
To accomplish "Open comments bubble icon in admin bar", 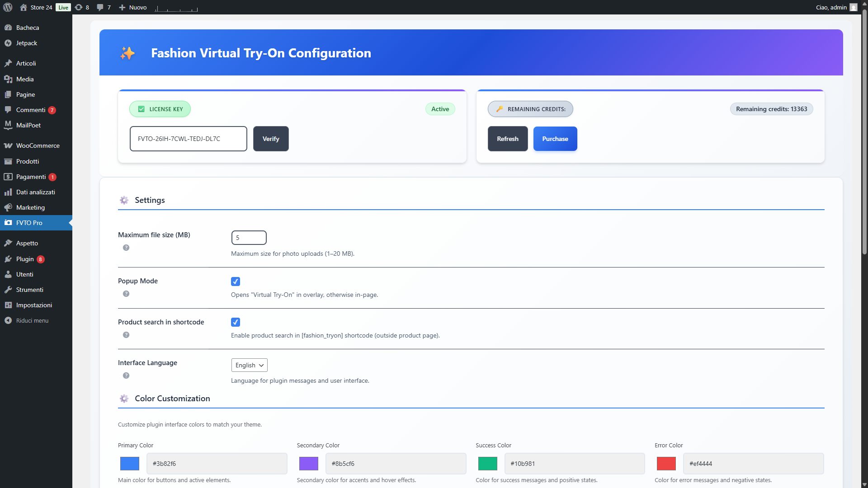I will 100,7.
